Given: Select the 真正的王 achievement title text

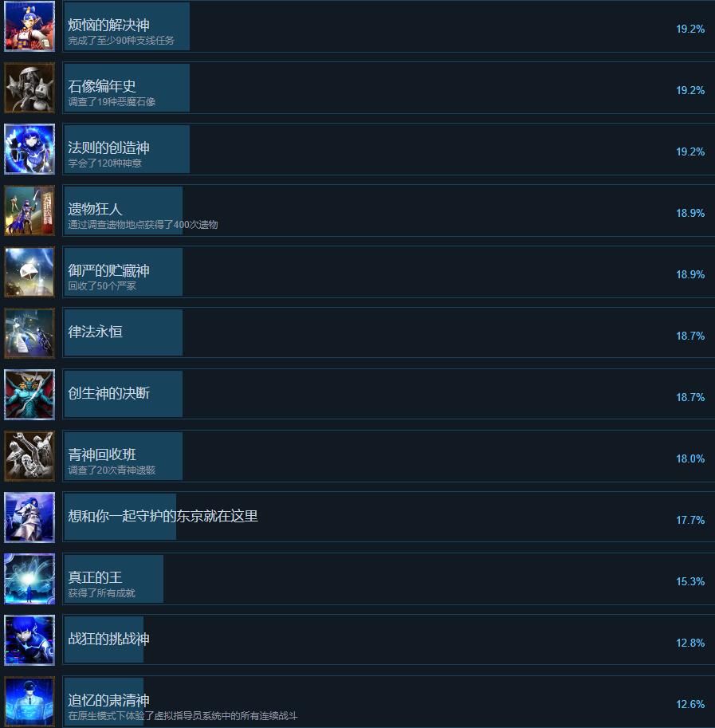Looking at the screenshot, I should (95, 577).
